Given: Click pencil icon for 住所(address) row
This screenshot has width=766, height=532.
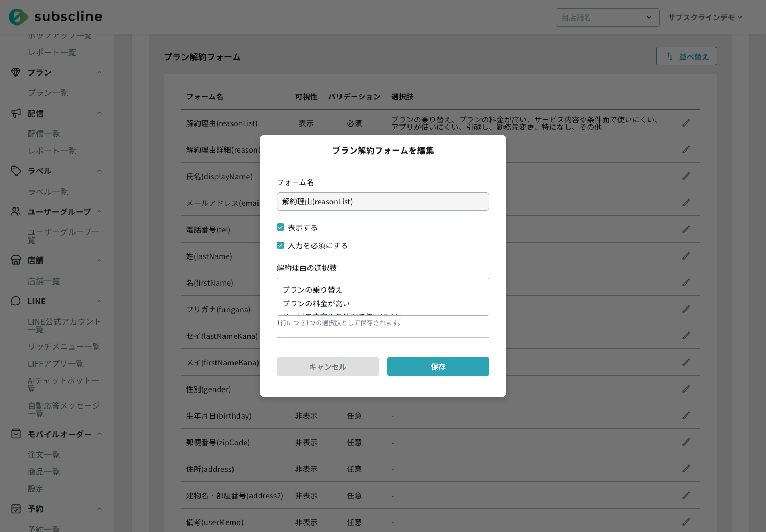Looking at the screenshot, I should (x=686, y=469).
